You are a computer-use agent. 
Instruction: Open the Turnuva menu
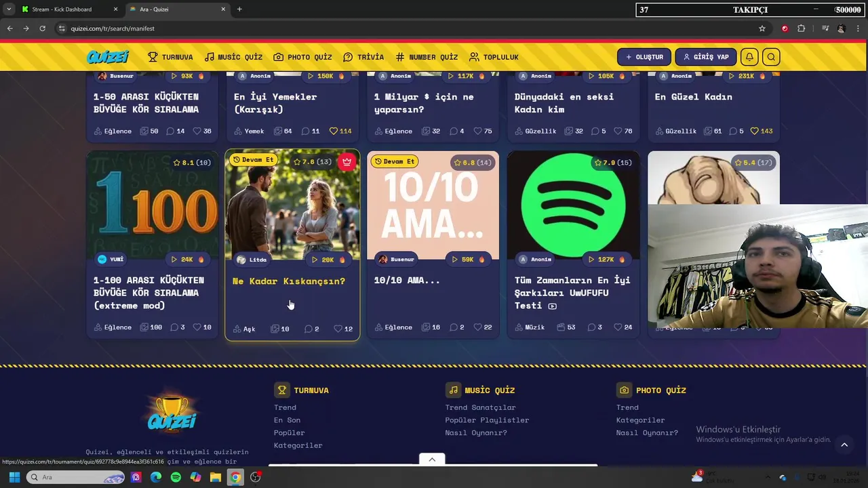point(170,57)
